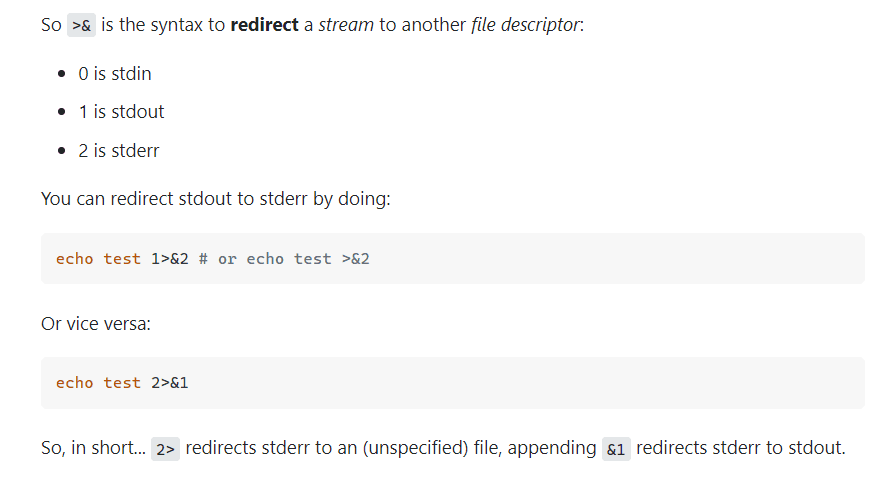The image size is (893, 478).
Task: Click the inline &1 code snippet
Action: [x=616, y=449]
